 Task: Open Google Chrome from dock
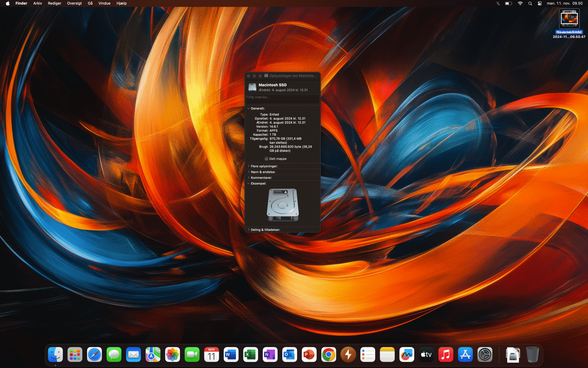329,354
